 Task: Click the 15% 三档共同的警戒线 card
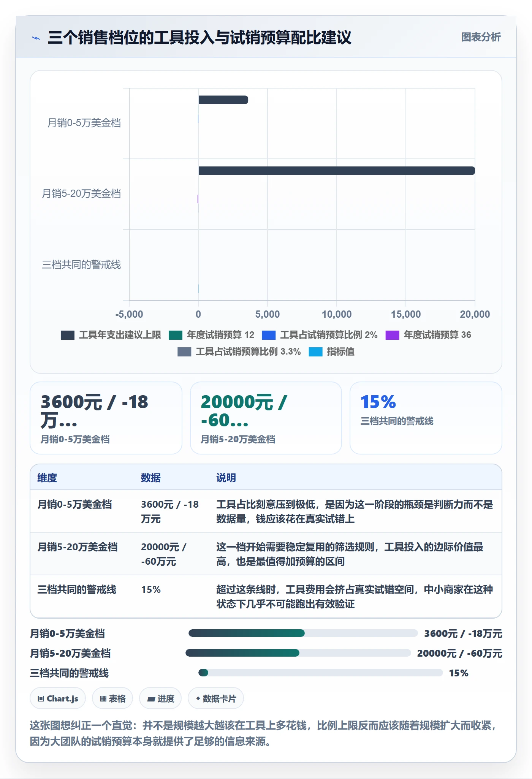click(x=426, y=418)
